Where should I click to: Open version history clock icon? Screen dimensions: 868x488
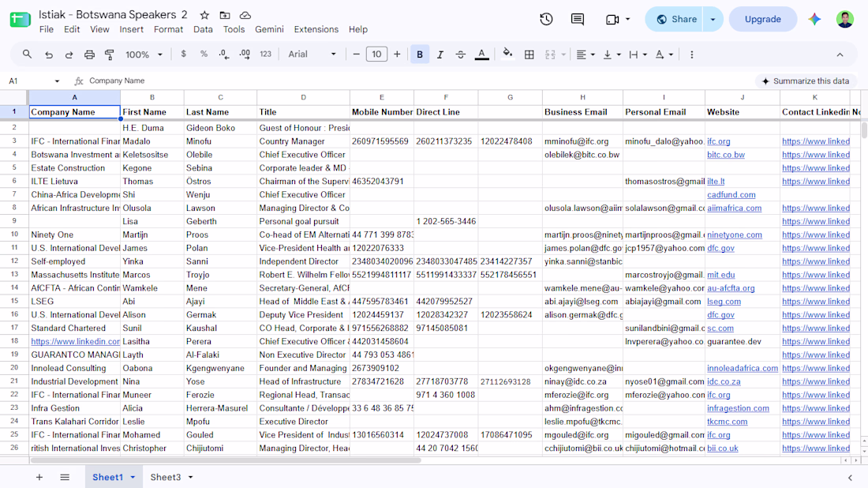pyautogui.click(x=546, y=20)
